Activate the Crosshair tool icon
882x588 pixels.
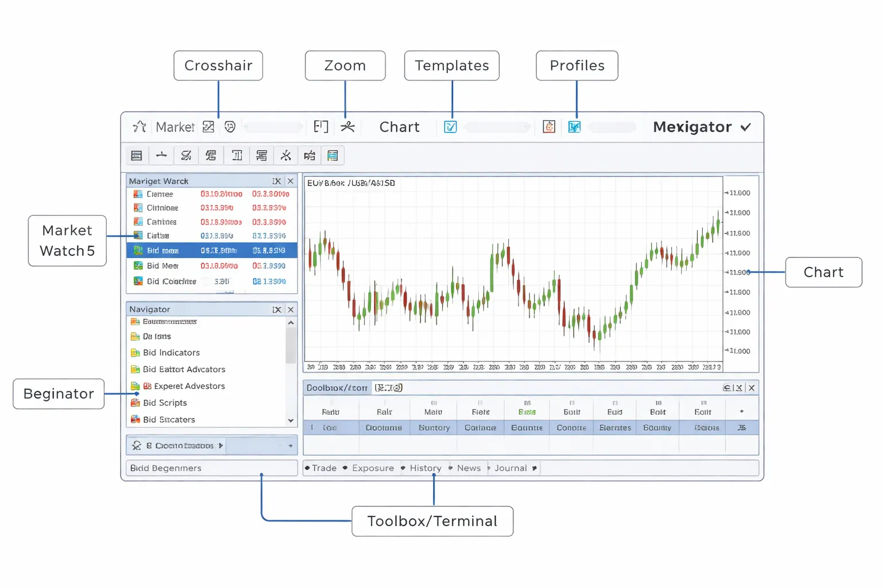(x=208, y=127)
